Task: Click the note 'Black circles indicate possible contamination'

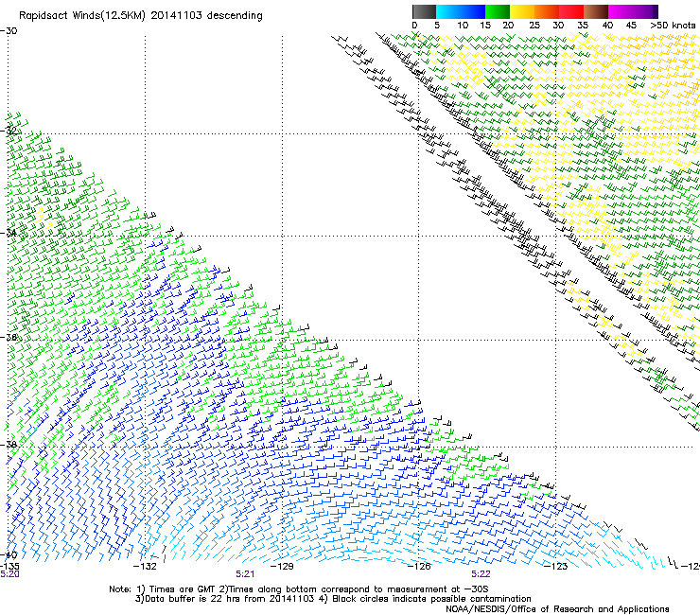Action: click(431, 599)
